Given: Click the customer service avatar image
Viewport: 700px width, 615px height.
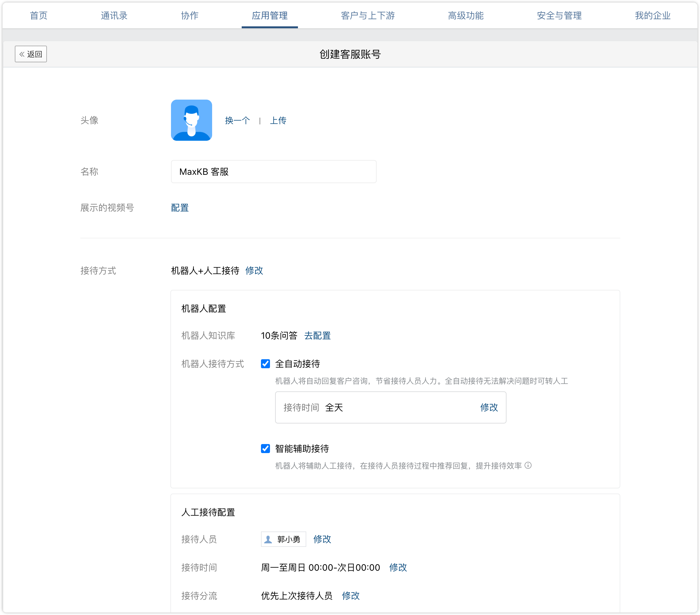Looking at the screenshot, I should [x=192, y=120].
